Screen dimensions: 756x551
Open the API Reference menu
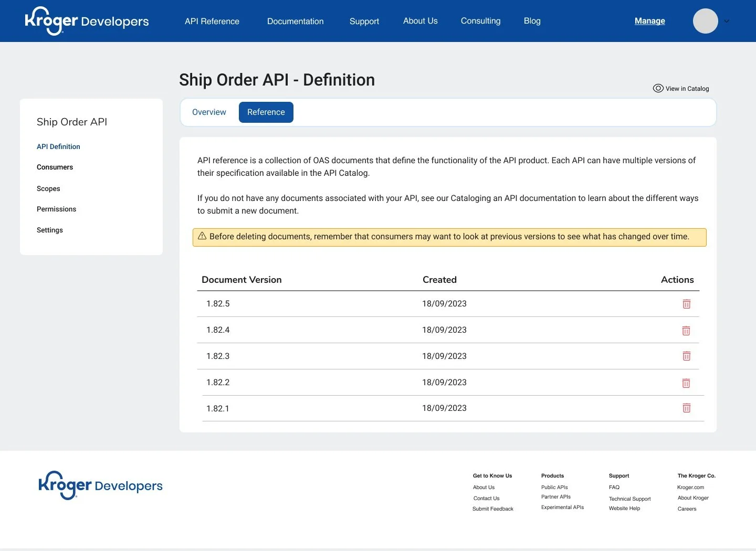coord(212,21)
